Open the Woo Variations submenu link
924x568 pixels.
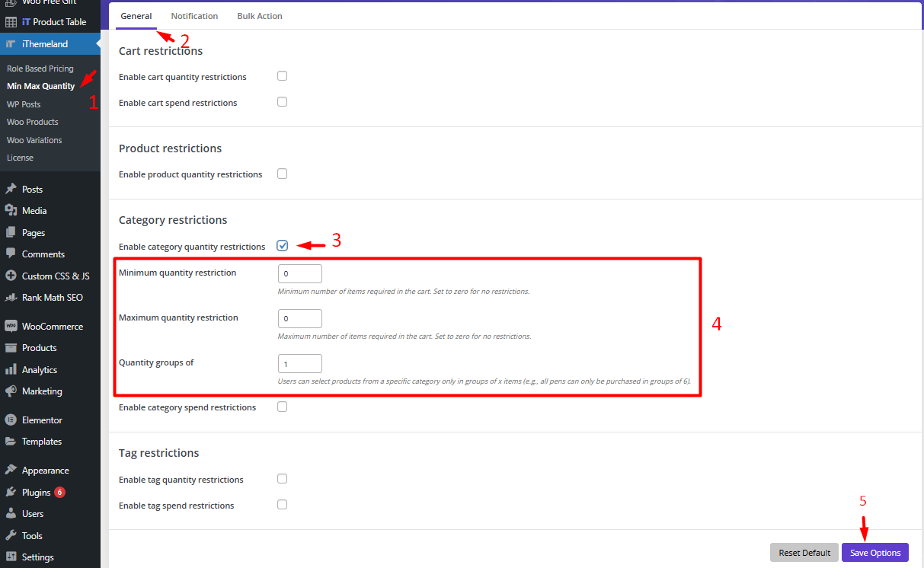pyautogui.click(x=34, y=140)
